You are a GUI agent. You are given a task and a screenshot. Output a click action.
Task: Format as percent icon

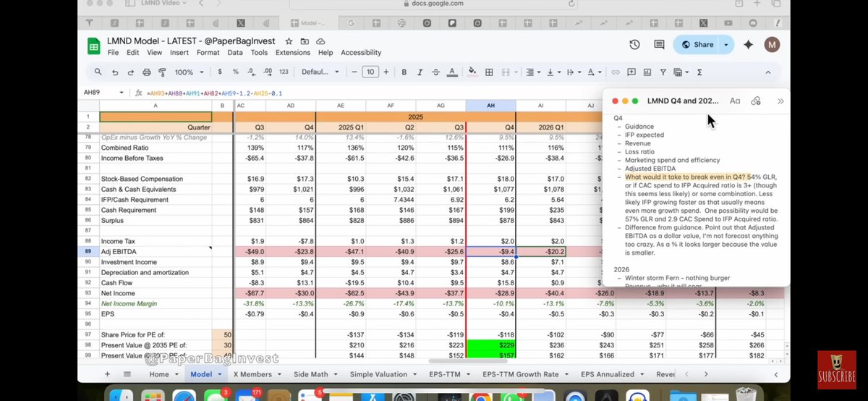236,72
